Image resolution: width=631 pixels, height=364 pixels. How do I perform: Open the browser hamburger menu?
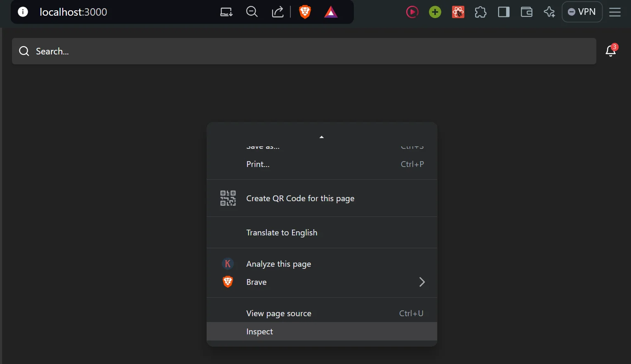pyautogui.click(x=615, y=12)
